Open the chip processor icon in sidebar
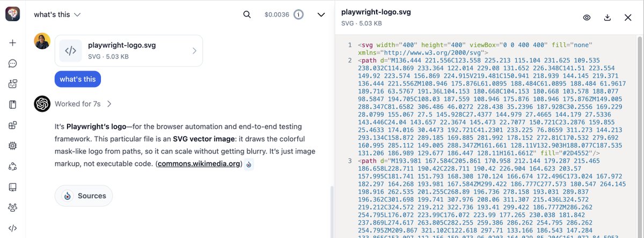Image resolution: width=644 pixels, height=238 pixels. pyautogui.click(x=13, y=146)
